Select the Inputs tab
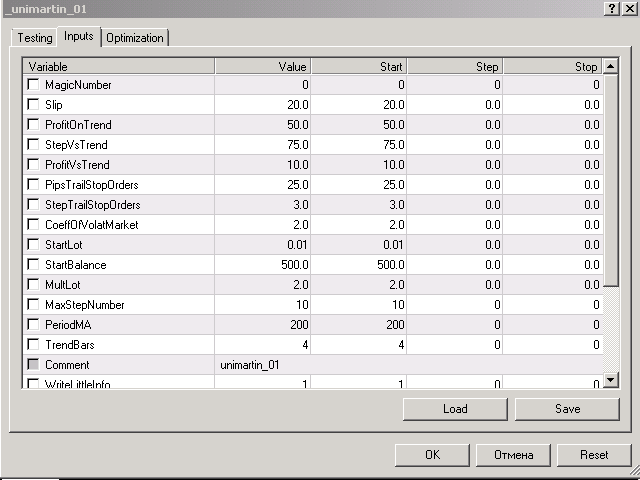This screenshot has width=640, height=480. tap(78, 37)
